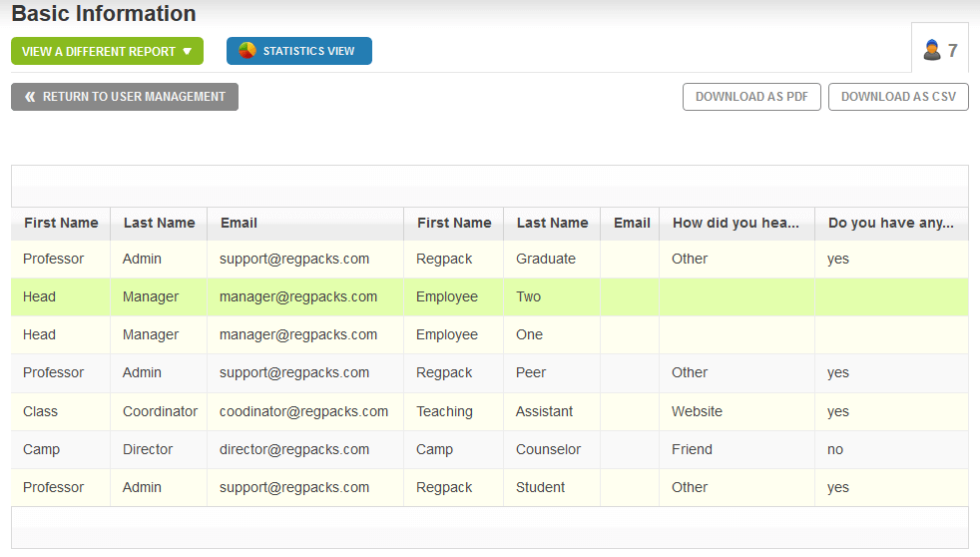This screenshot has height=557, width=980.
Task: Sort by the 'How did you hea...' column
Action: point(735,223)
